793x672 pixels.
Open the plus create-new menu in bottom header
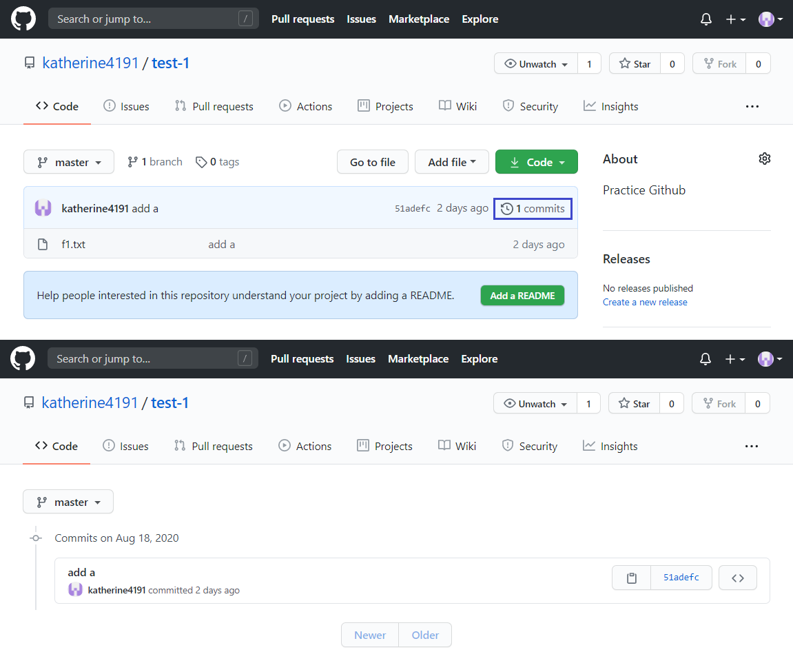pyautogui.click(x=735, y=359)
